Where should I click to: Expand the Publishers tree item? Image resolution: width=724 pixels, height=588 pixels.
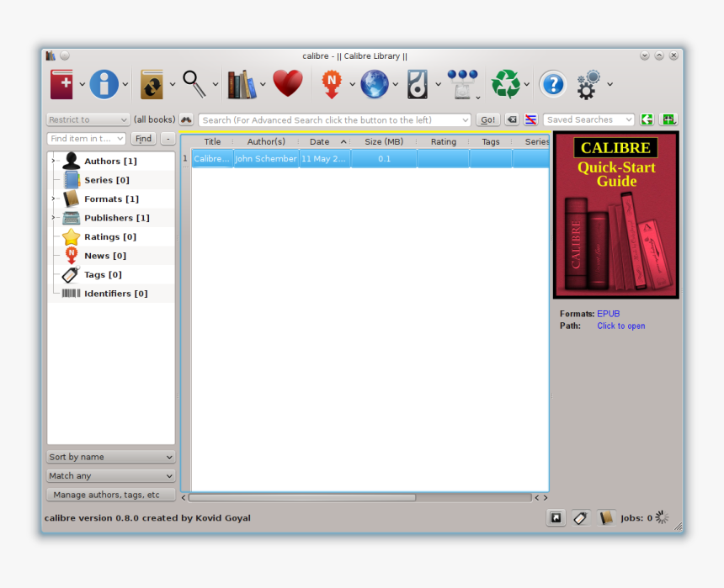53,218
